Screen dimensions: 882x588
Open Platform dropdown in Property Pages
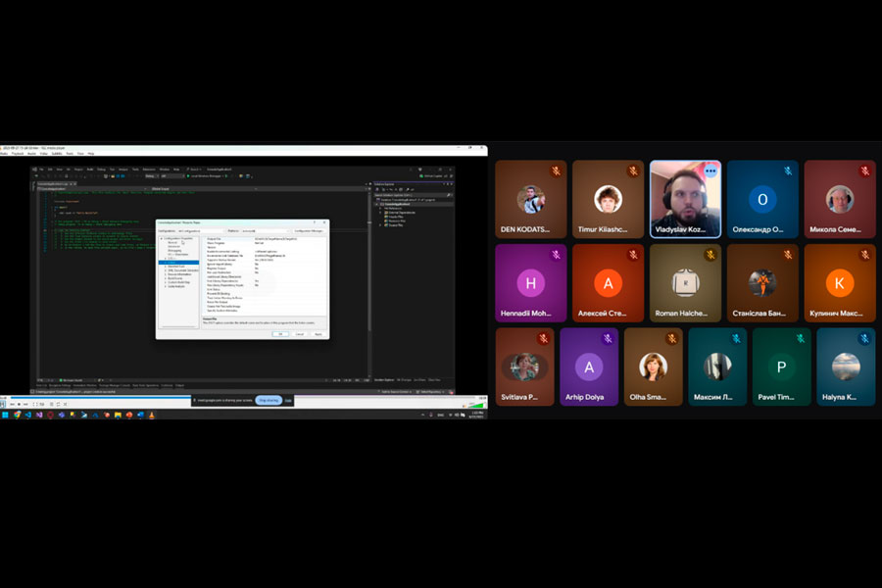(x=266, y=230)
